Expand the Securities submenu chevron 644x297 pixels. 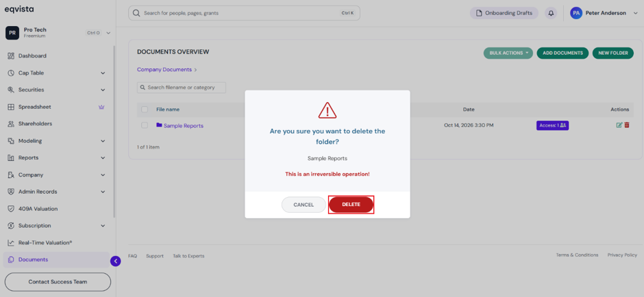103,90
